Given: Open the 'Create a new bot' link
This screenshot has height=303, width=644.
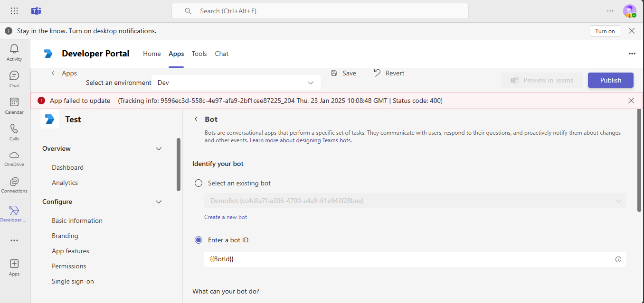Looking at the screenshot, I should (225, 217).
